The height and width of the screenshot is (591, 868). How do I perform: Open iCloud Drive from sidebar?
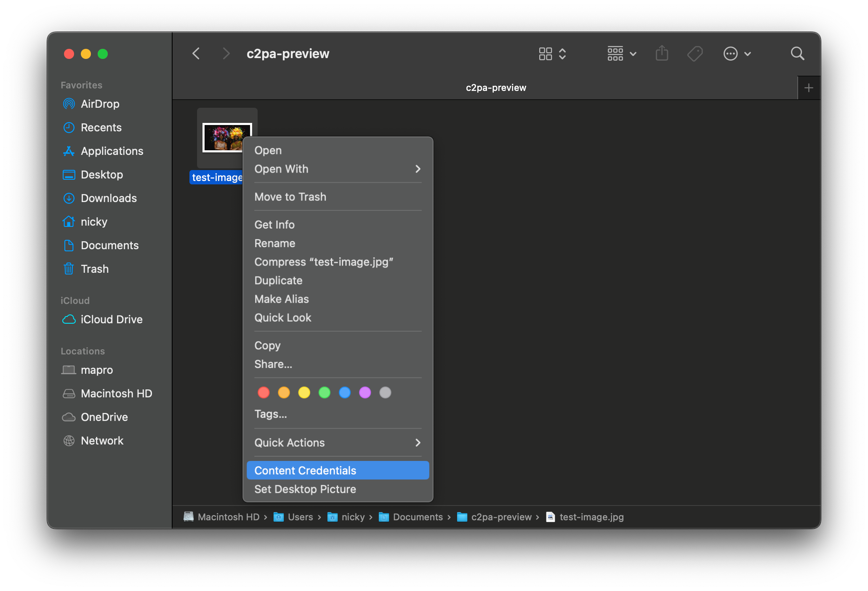click(111, 319)
